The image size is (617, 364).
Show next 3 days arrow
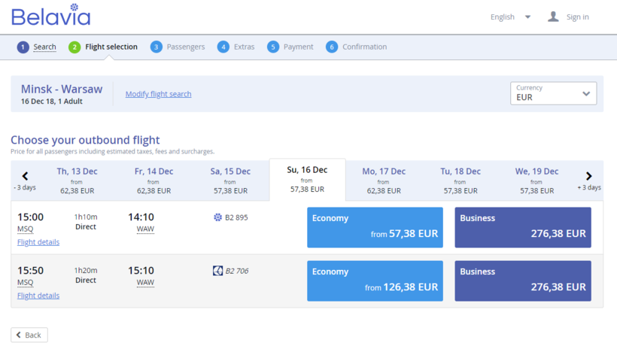tap(588, 177)
